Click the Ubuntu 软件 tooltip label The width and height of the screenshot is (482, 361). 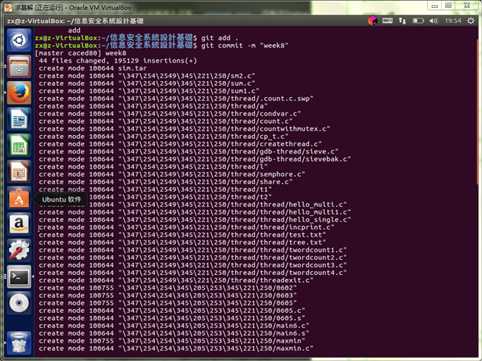(x=61, y=199)
